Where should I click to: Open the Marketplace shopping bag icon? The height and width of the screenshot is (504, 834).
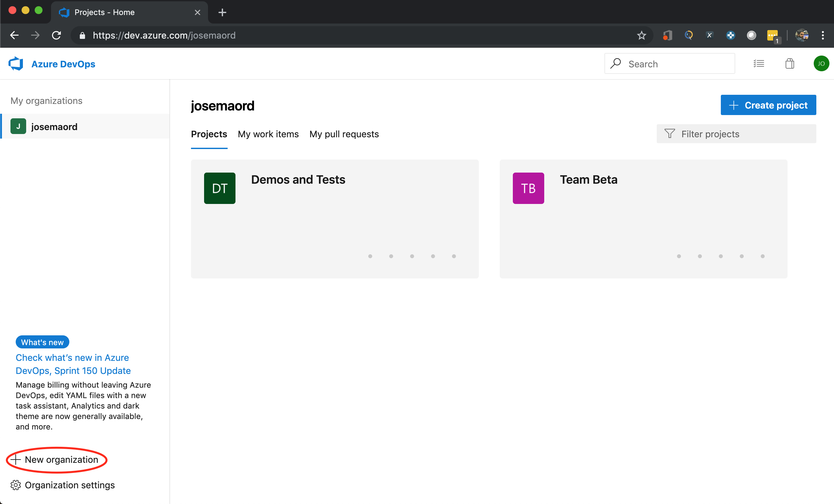click(789, 64)
